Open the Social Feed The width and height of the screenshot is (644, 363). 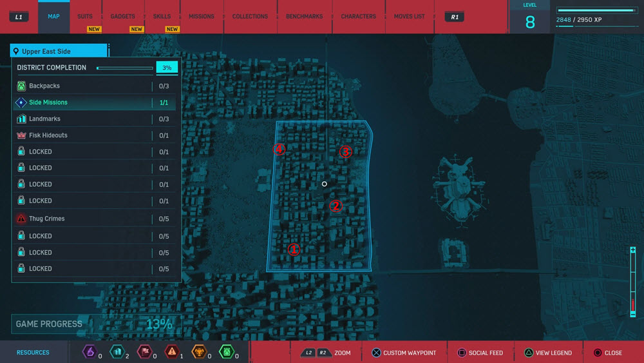tap(486, 353)
